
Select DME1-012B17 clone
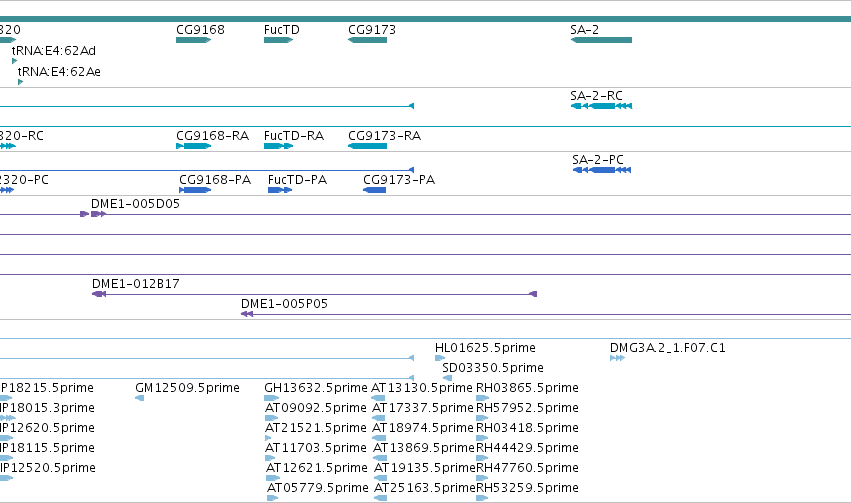tap(314, 294)
